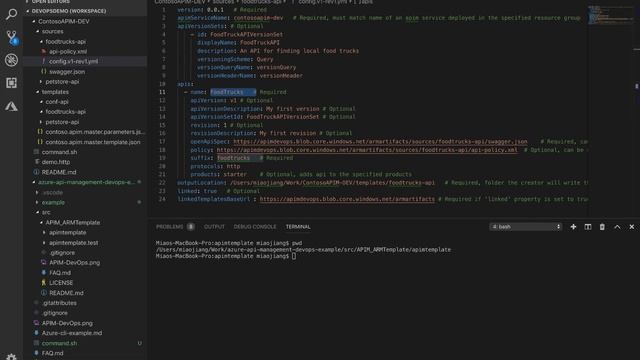This screenshot has height=360, width=640.
Task: Open the .gitattributes file
Action: pyautogui.click(x=59, y=303)
